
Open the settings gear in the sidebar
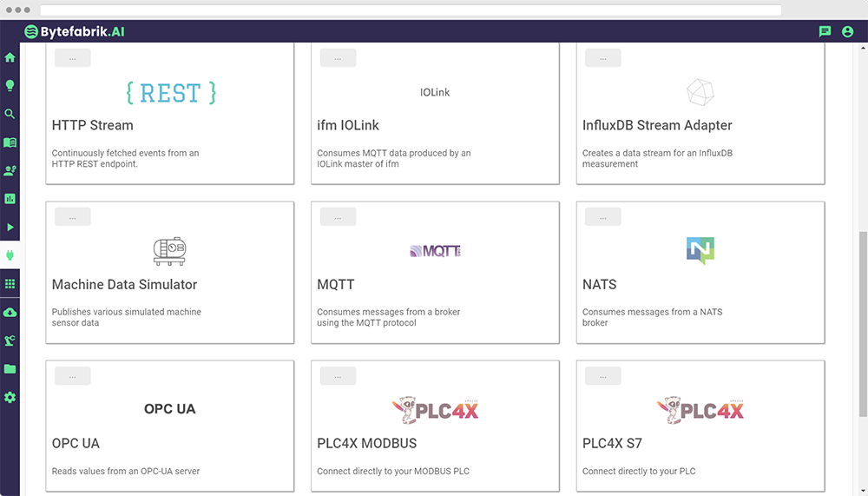click(x=10, y=397)
